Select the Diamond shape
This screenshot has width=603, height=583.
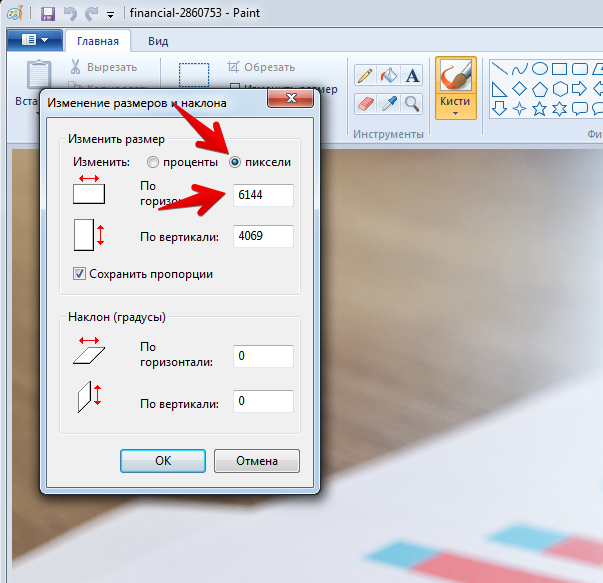(x=520, y=89)
